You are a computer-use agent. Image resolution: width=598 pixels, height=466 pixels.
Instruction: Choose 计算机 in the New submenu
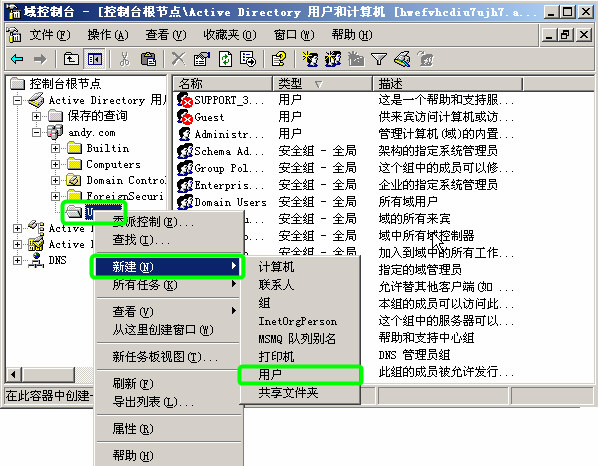click(300, 267)
